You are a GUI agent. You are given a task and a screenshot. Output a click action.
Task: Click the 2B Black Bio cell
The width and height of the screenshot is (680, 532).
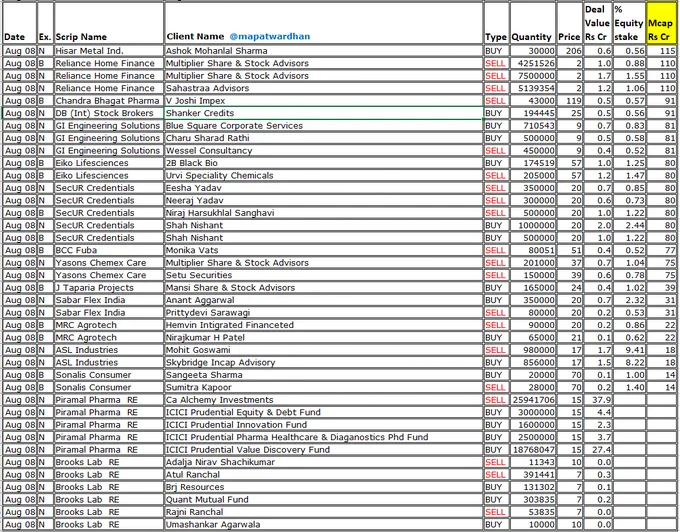click(x=324, y=163)
